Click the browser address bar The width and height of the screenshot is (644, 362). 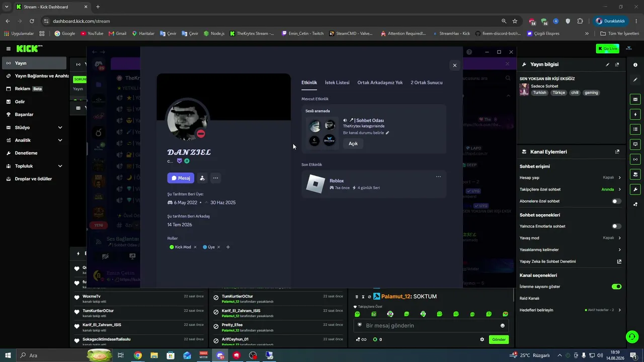coord(272,21)
